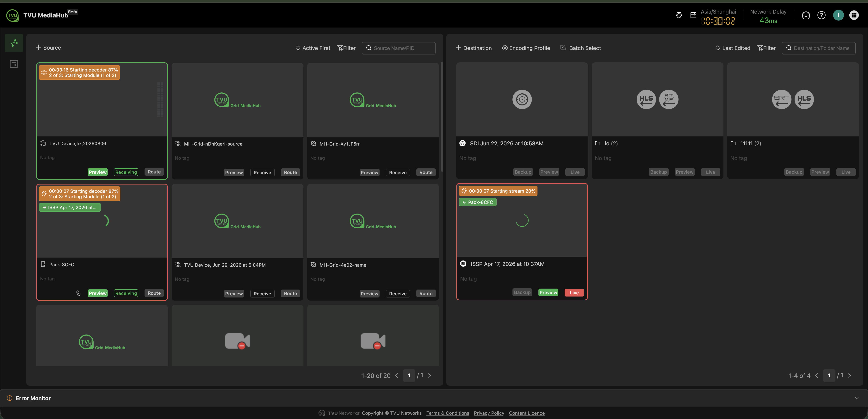Toggle Preview on MH-Grid-Xy1JF5rr card
Viewport: 868px width, 419px height.
pyautogui.click(x=369, y=173)
